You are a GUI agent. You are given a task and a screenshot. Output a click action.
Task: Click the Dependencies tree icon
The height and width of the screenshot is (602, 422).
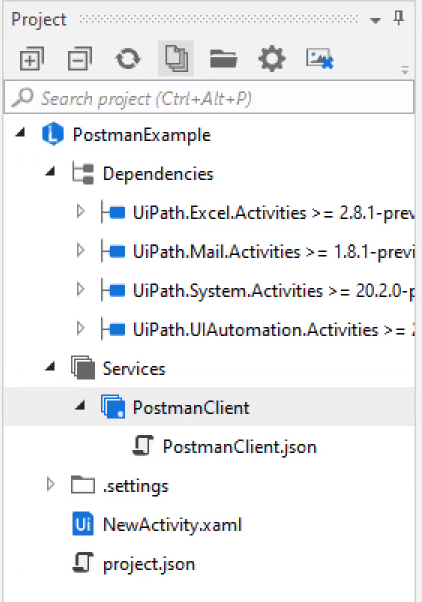[x=83, y=173]
